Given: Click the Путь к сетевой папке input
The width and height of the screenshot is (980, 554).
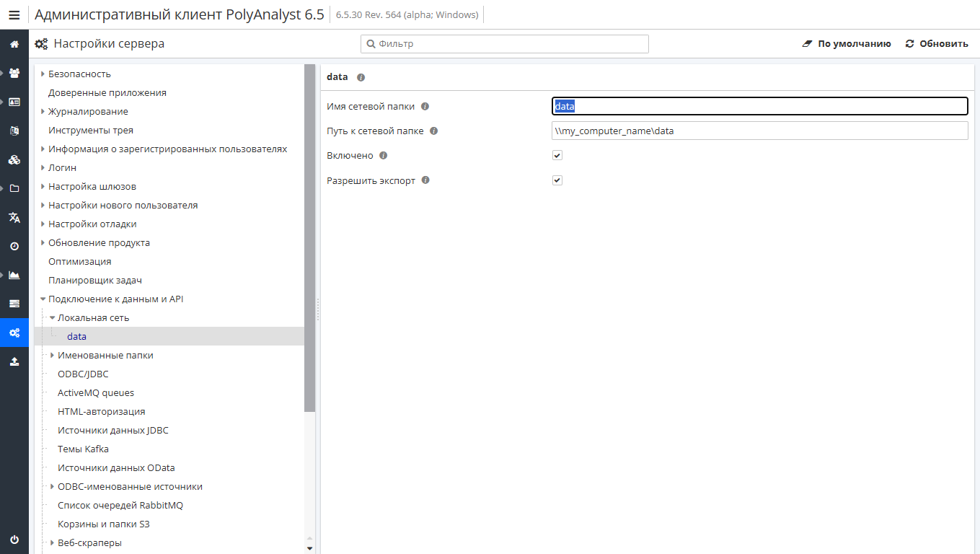Looking at the screenshot, I should [x=760, y=131].
